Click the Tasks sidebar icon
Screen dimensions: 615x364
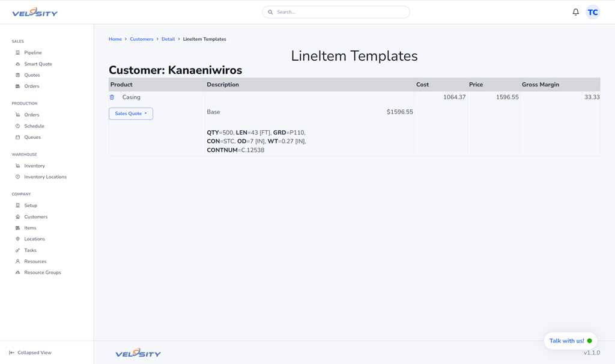tap(17, 250)
